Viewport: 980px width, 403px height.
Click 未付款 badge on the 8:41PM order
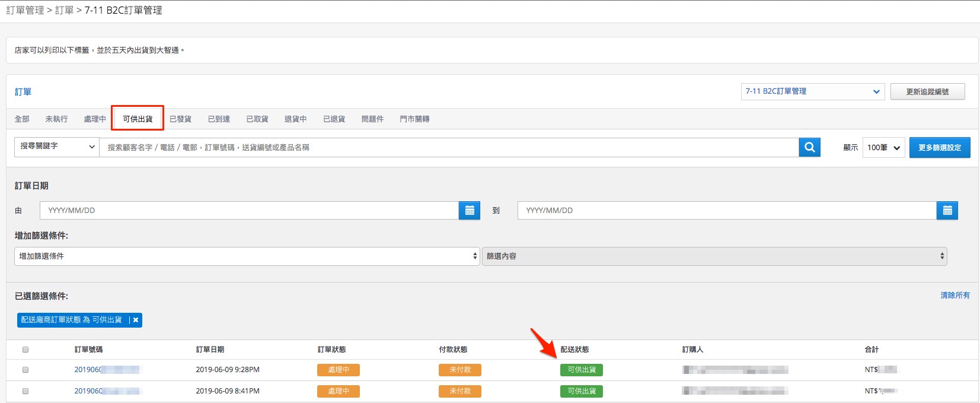460,391
